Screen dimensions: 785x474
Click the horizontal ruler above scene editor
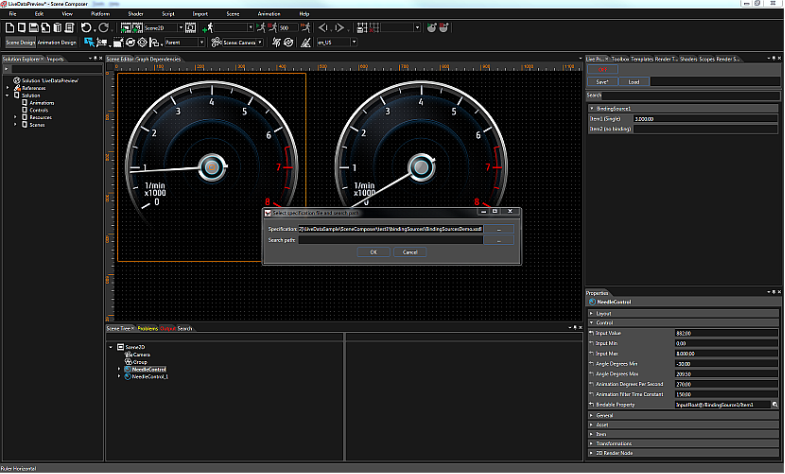[x=345, y=67]
